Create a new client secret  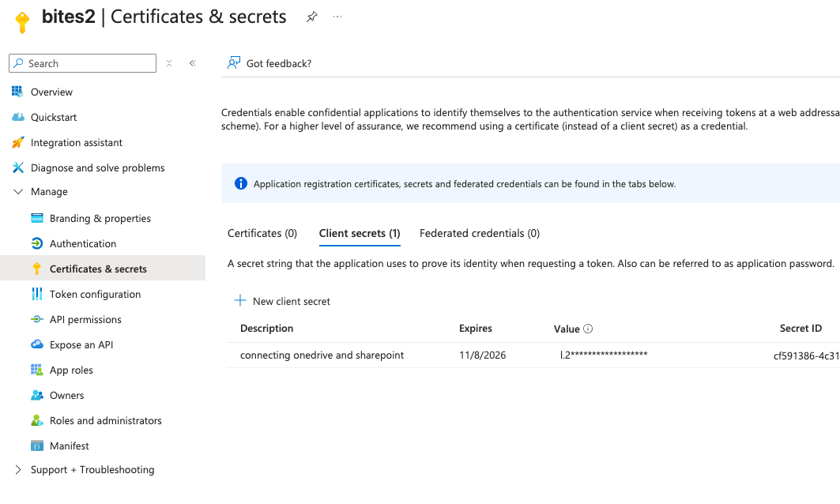point(282,301)
